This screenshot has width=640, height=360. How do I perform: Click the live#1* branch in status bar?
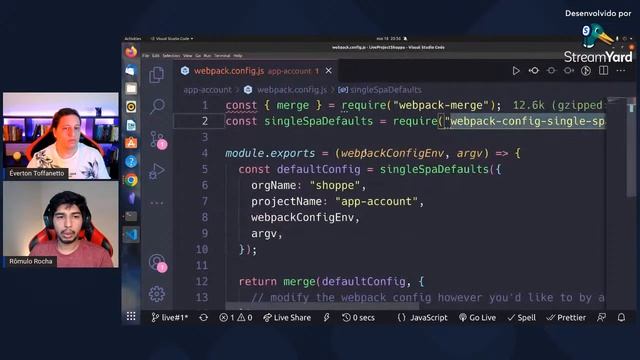(169, 318)
